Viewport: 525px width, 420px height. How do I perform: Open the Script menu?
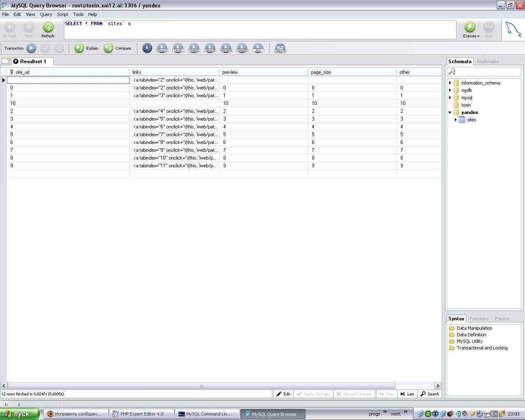63,14
